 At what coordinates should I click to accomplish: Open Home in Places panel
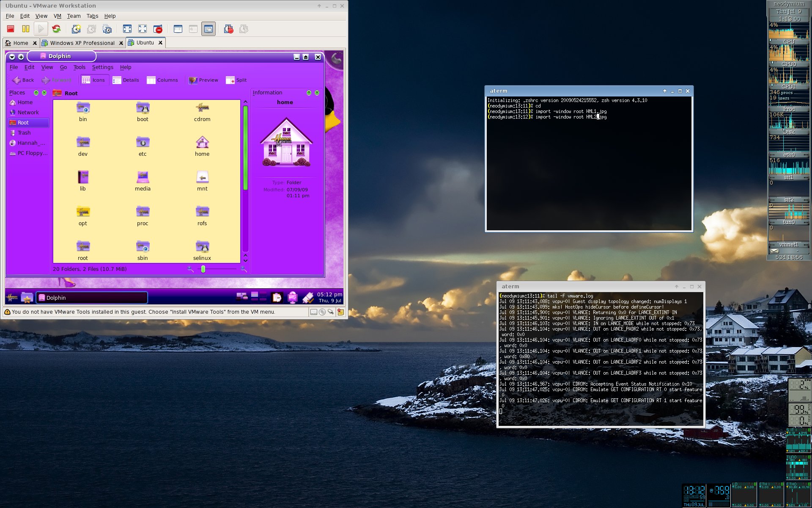[x=28, y=102]
